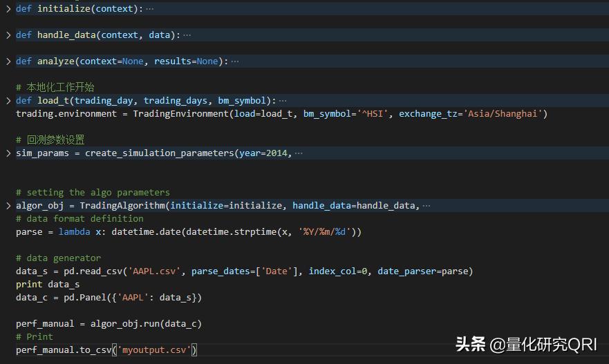The image size is (609, 364).
Task: Click 'exchange_tz' keyword argument
Action: 428,114
